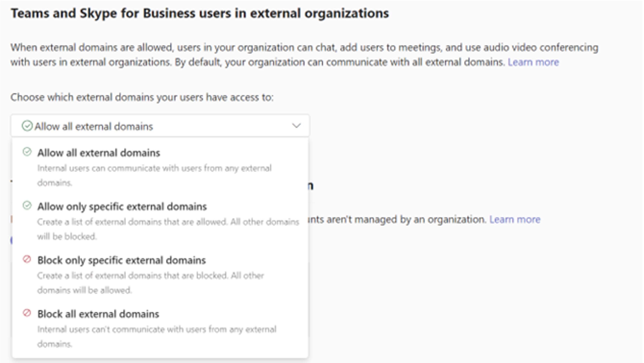
Task: Click red block icon beside Block only specific
Action: click(27, 259)
